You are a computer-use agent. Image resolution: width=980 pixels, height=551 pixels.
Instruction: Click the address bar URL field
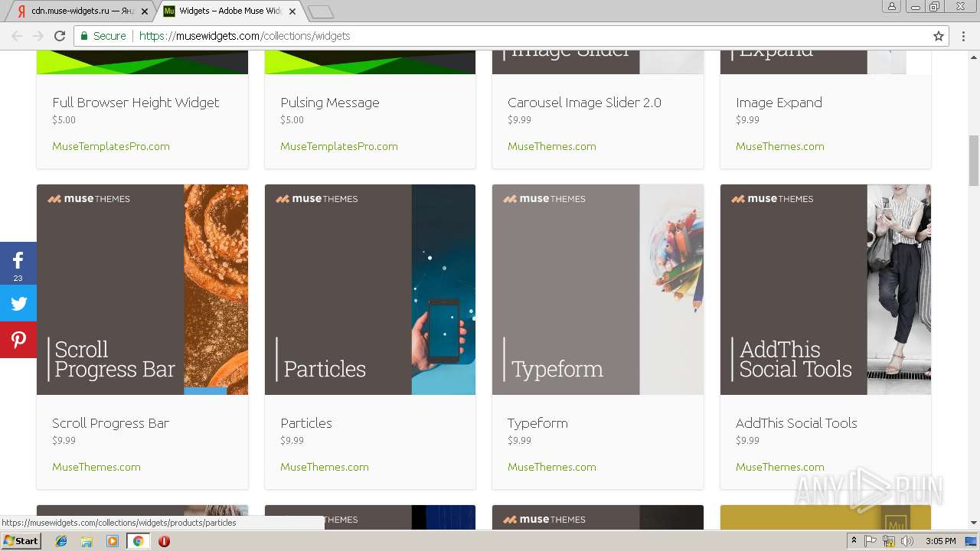(x=511, y=36)
